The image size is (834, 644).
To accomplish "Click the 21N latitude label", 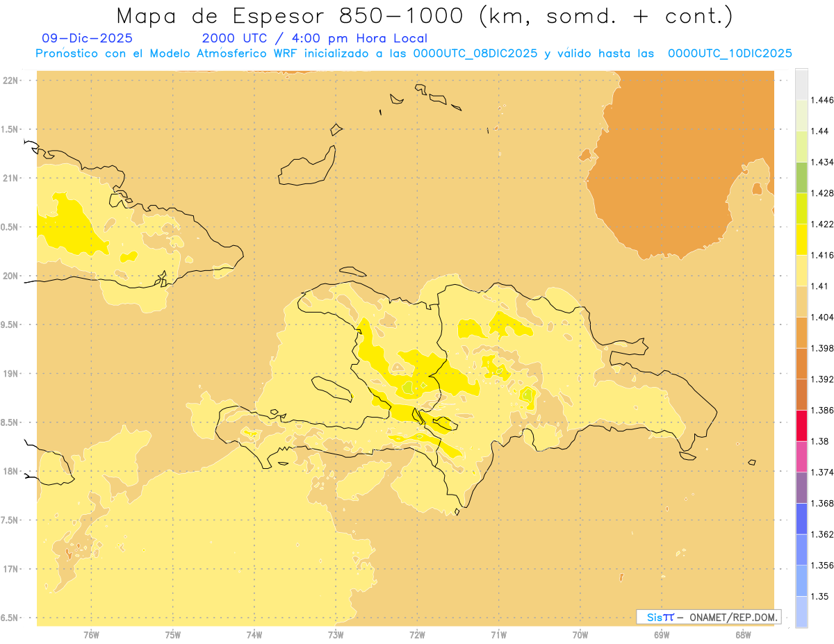I will click(x=10, y=179).
